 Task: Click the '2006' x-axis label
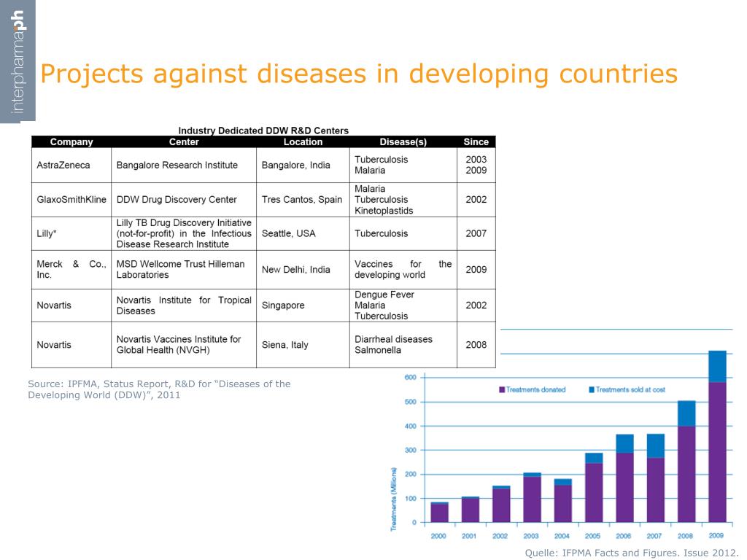coord(623,536)
